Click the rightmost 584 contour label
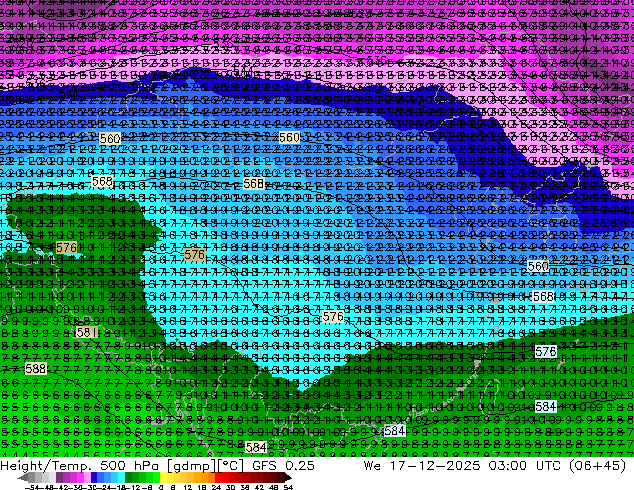Screen dimensions: 634x490 pyautogui.click(x=545, y=406)
